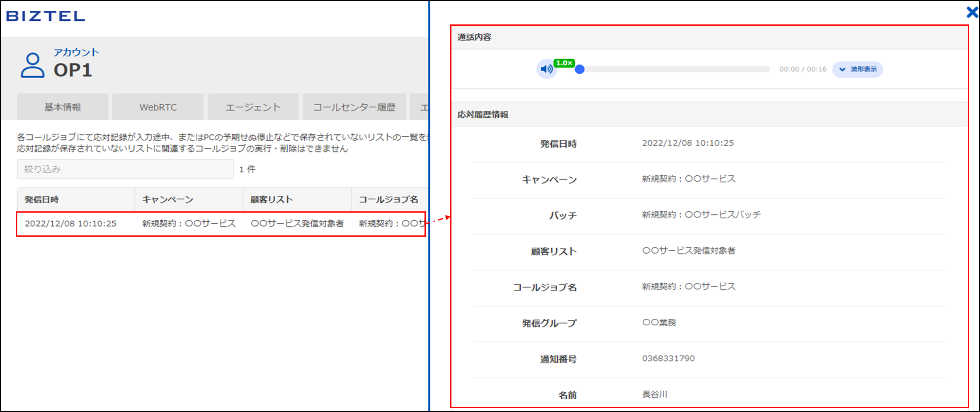
Task: Click the 通知番号 value 0368331790
Action: pos(668,359)
